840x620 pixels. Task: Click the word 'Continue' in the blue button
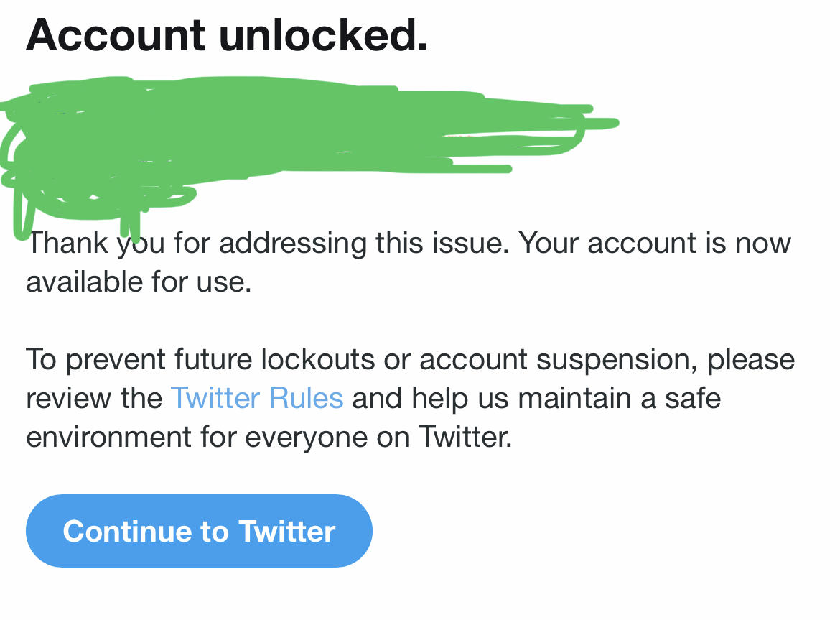127,531
